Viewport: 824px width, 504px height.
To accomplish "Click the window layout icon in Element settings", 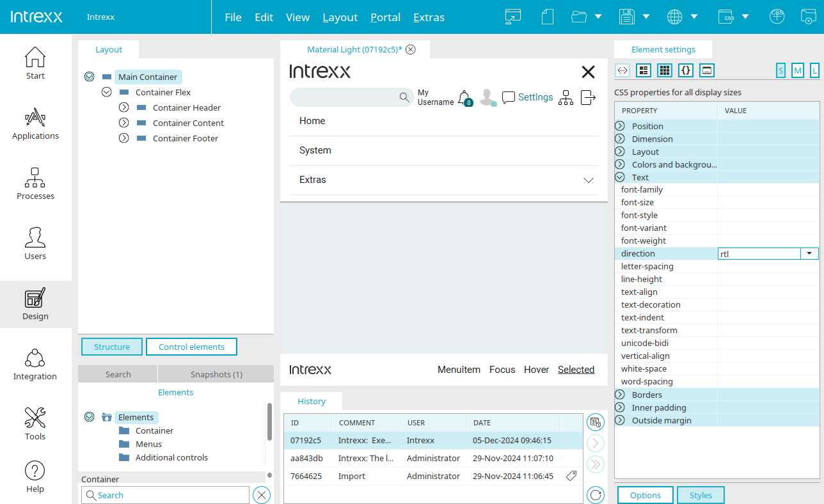I will pos(707,70).
